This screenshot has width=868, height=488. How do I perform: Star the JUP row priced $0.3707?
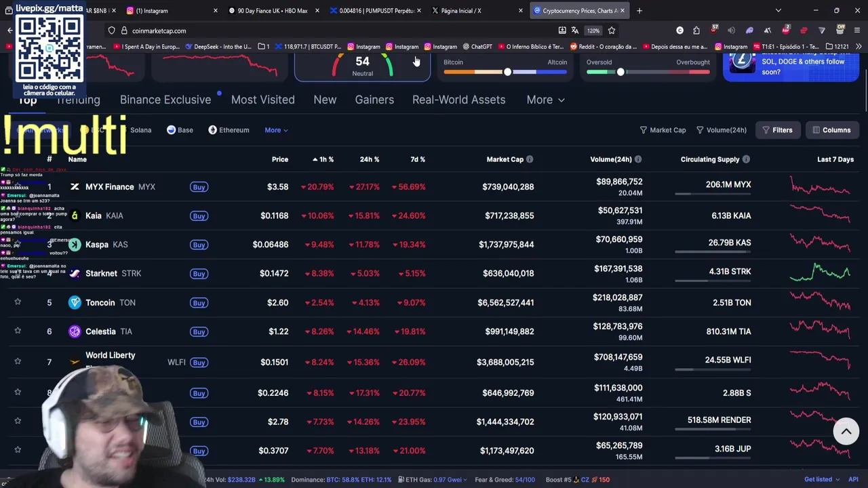(18, 449)
